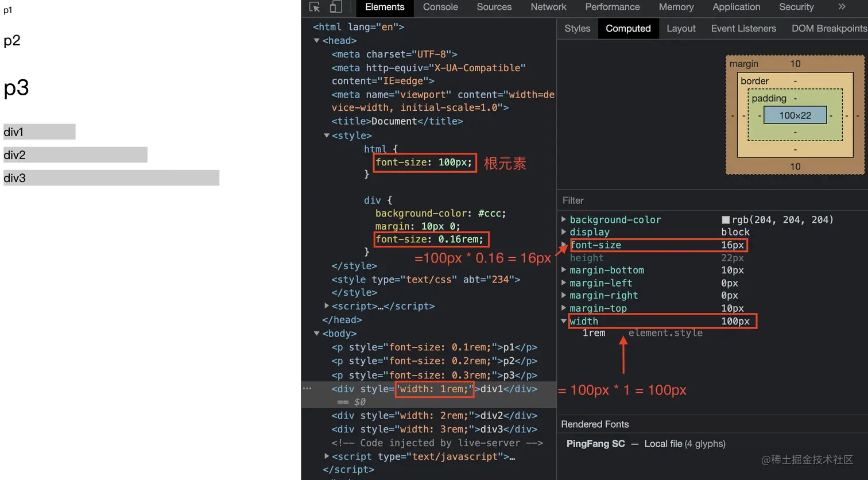Viewport: 868px width, 480px height.
Task: Open the Application tab
Action: click(737, 7)
